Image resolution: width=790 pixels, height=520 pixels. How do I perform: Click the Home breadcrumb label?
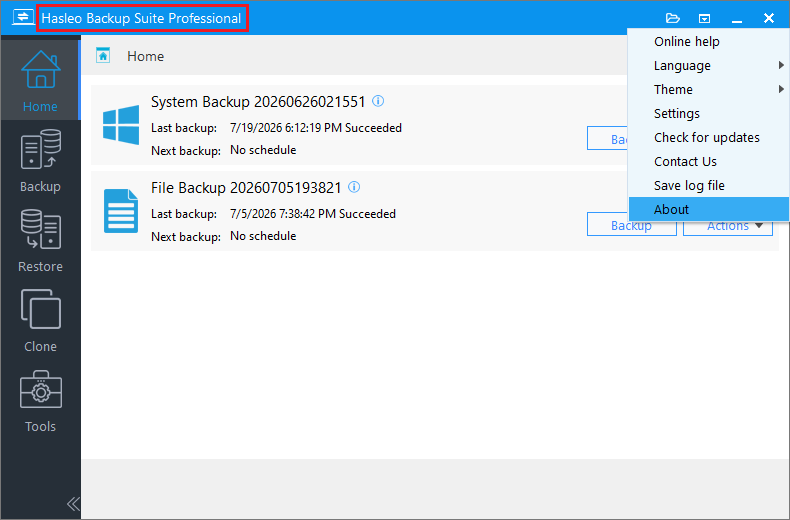click(x=145, y=56)
